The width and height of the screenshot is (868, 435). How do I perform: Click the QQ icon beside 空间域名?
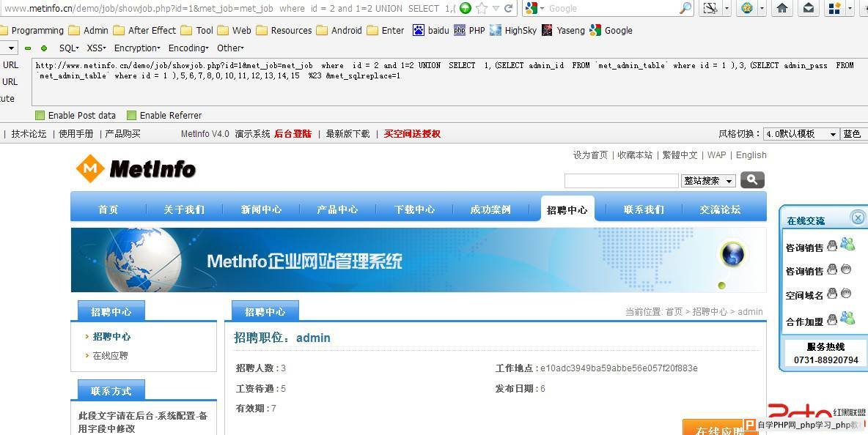832,294
